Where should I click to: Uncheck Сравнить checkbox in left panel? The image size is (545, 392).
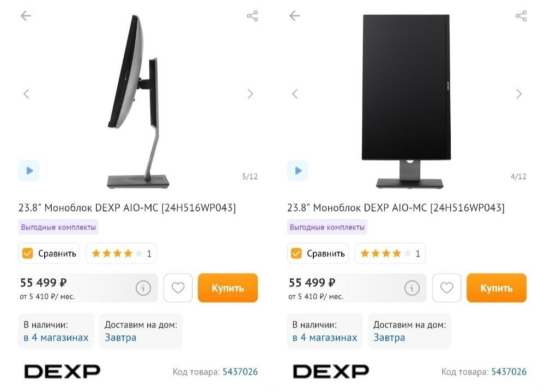point(27,254)
